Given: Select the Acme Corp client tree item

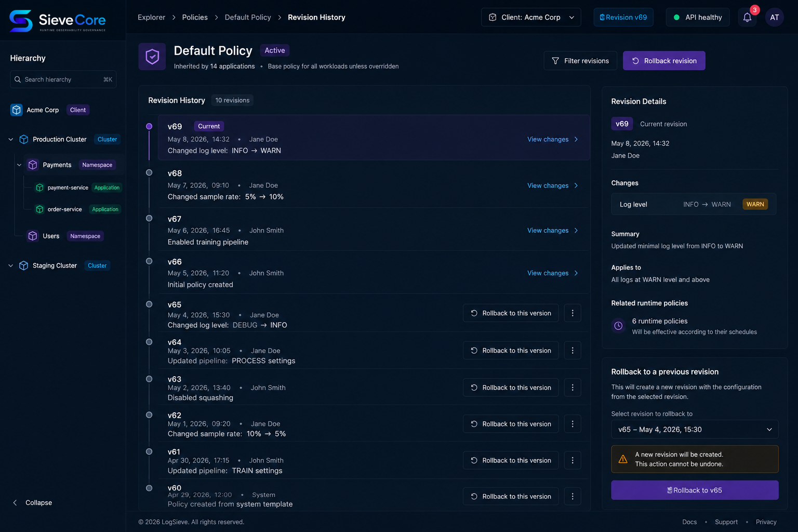Looking at the screenshot, I should coord(50,110).
